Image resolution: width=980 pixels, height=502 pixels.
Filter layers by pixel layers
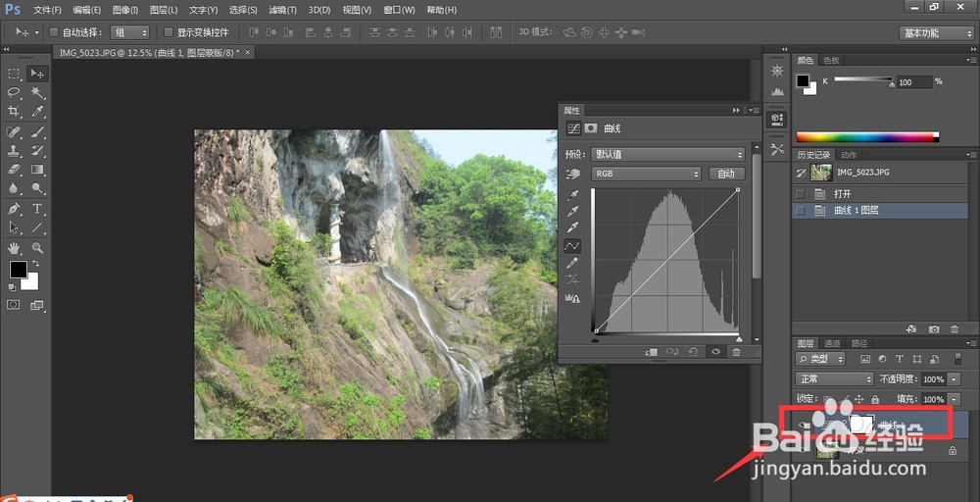click(865, 359)
